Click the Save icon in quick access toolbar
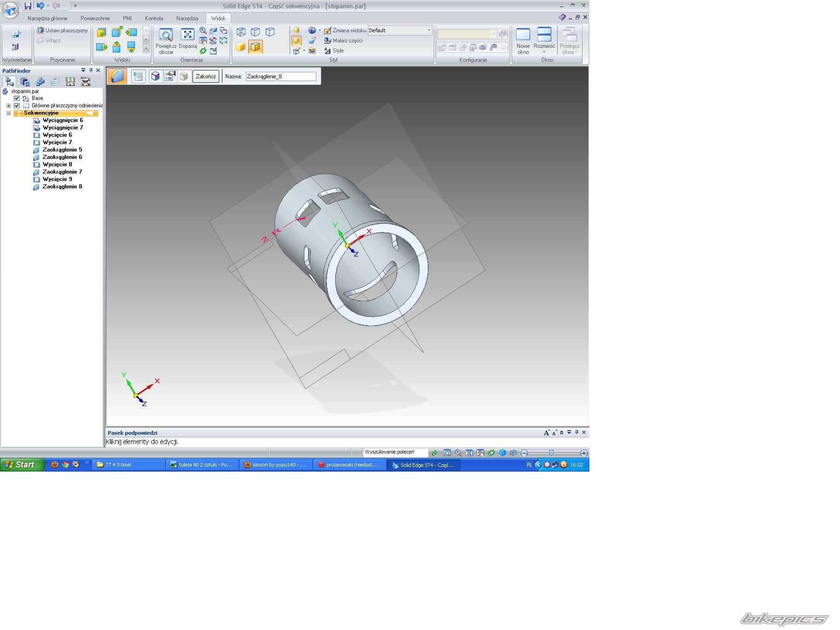This screenshot has height=630, width=840. pos(28,6)
